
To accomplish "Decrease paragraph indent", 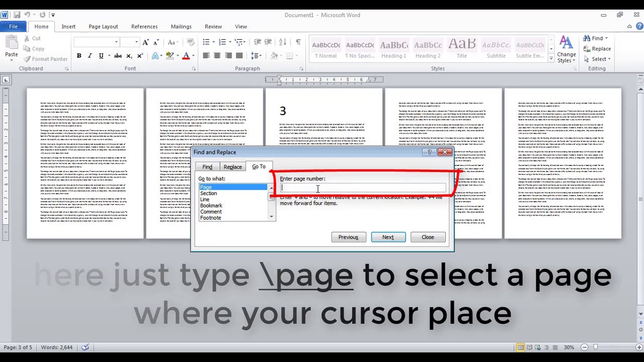I will [258, 42].
